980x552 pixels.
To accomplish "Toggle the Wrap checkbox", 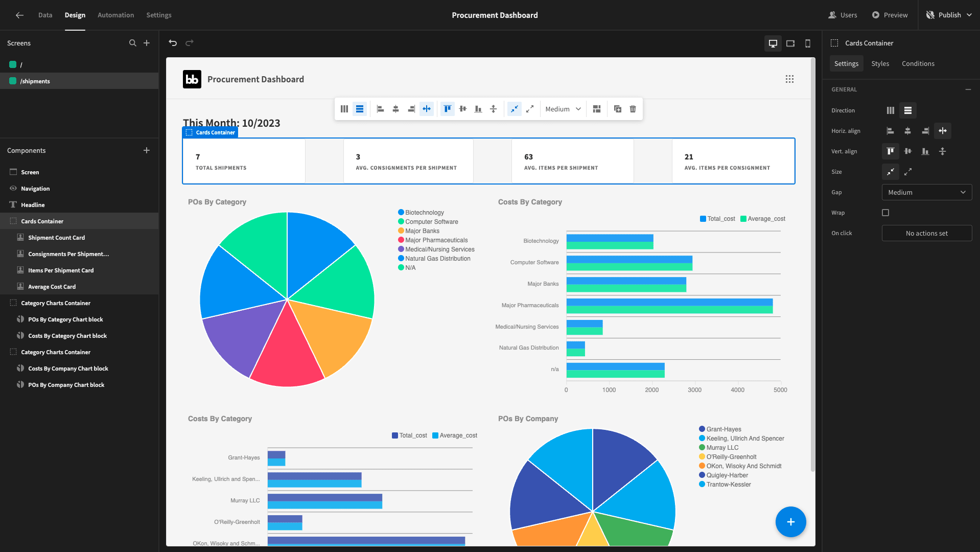I will pos(885,213).
